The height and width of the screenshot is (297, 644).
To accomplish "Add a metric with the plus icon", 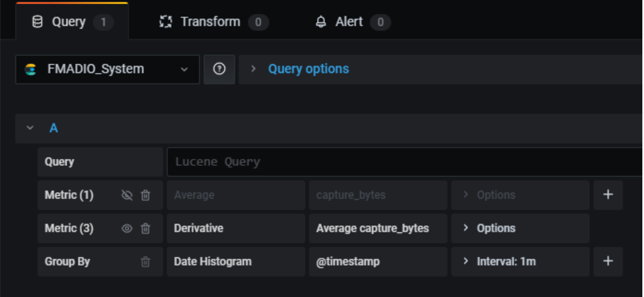I will 608,195.
